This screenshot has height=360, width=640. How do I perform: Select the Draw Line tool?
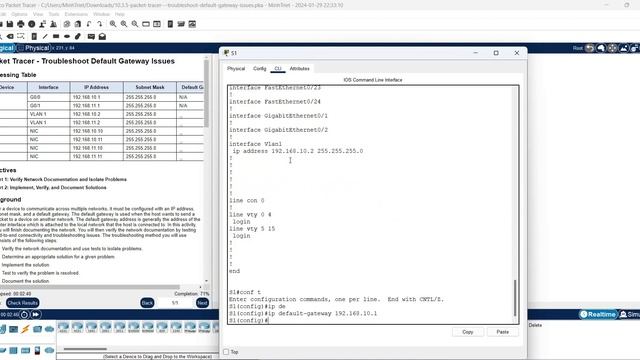coord(45,37)
